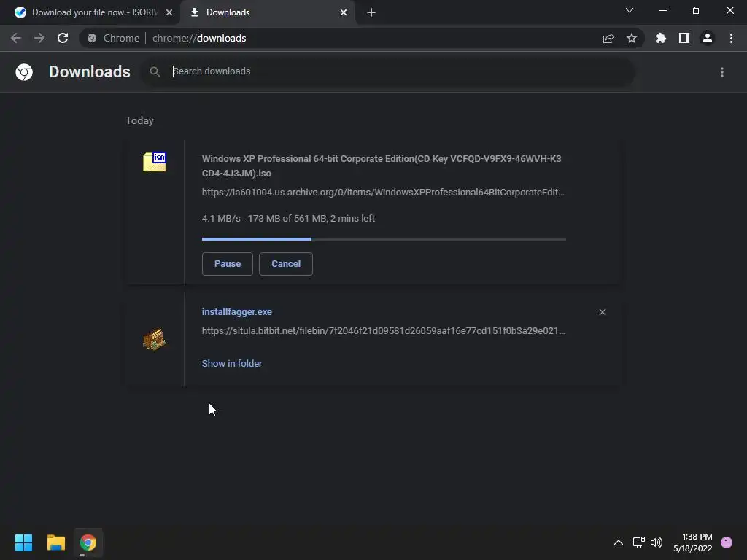
Task: Click the ISO download progress bar
Action: pos(384,239)
